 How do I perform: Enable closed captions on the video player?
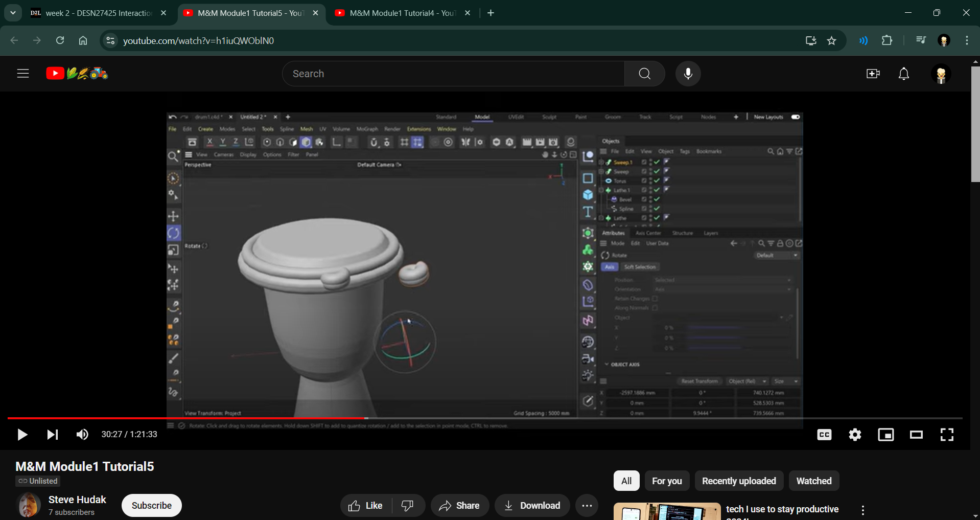point(824,434)
